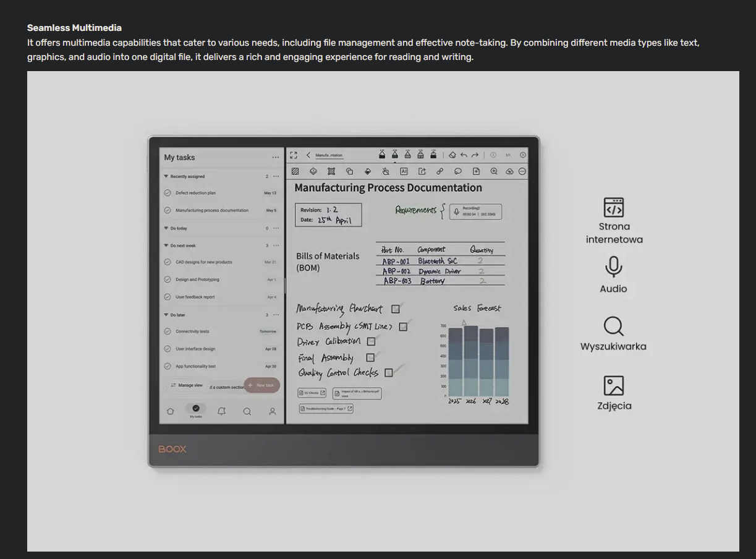Play the Recording2 audio clip

[x=475, y=211]
